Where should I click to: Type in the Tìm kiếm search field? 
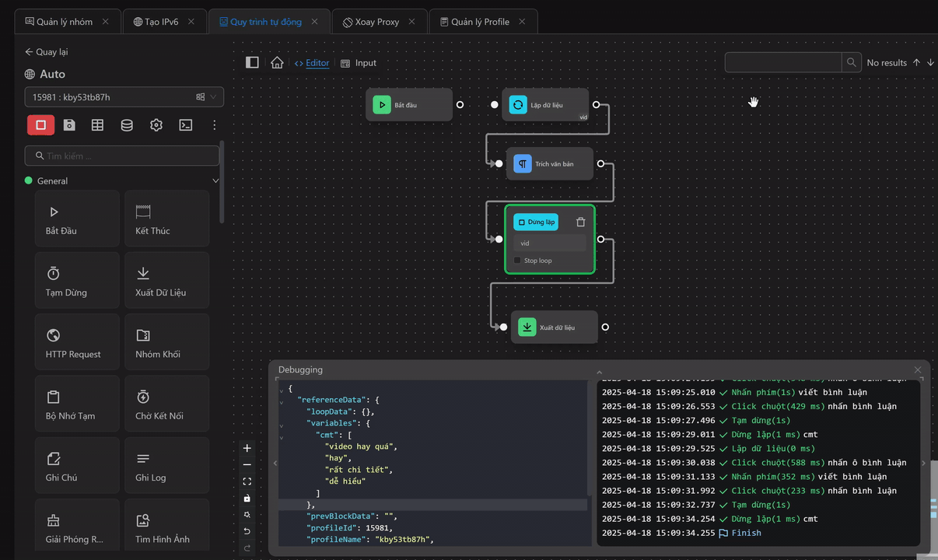(121, 155)
